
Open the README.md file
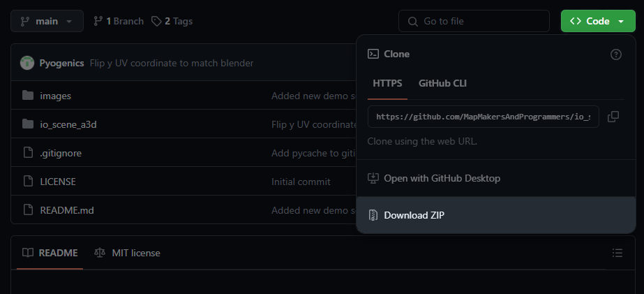(67, 210)
